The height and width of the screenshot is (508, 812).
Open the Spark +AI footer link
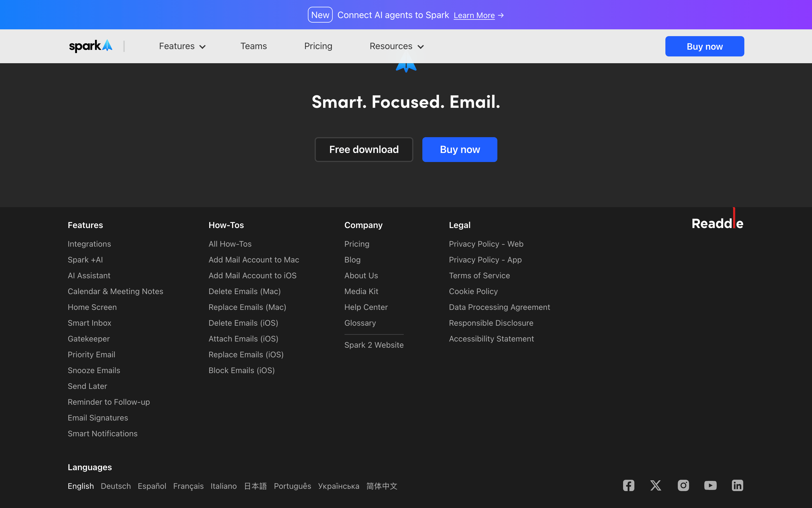coord(85,260)
